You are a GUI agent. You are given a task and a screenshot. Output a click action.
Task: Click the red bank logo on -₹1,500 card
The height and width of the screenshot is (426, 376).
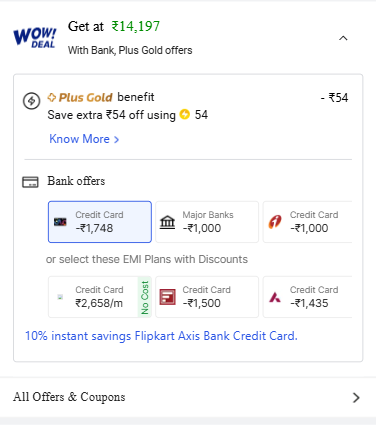click(x=167, y=297)
